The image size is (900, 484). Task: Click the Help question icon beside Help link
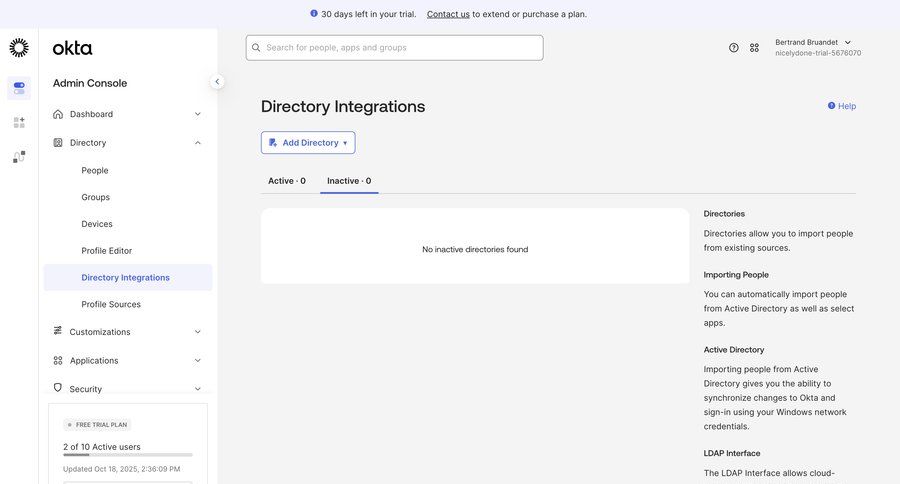831,106
